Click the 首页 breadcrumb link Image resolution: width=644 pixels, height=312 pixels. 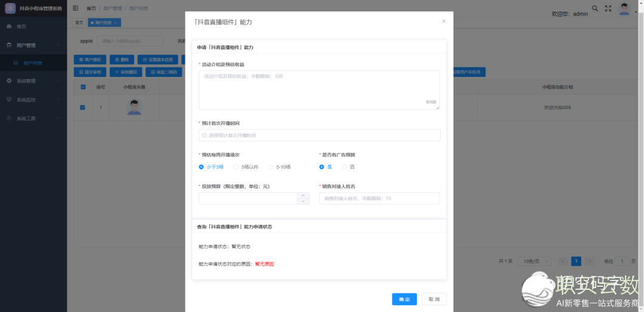pos(91,8)
